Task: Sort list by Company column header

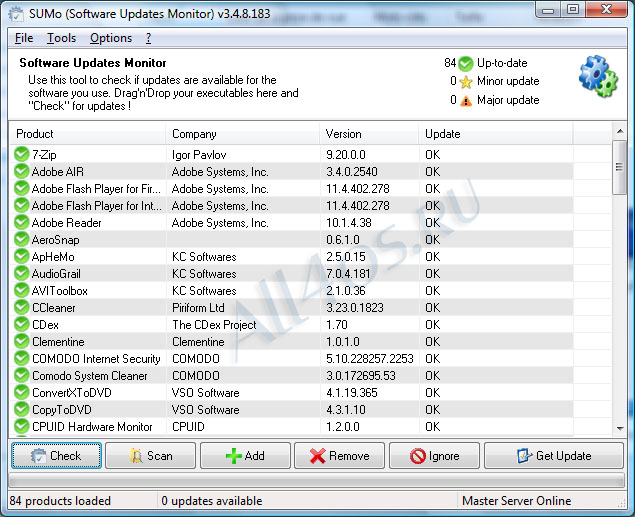Action: click(x=243, y=134)
